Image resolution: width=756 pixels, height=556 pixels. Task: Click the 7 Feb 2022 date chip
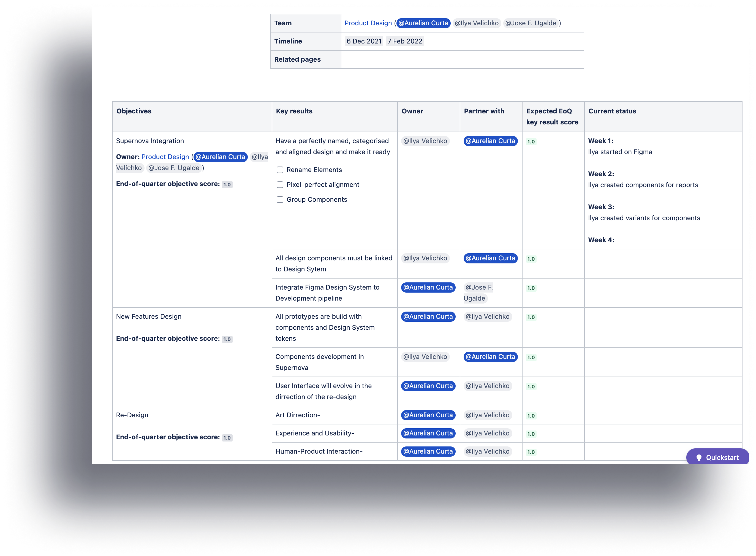(x=405, y=41)
